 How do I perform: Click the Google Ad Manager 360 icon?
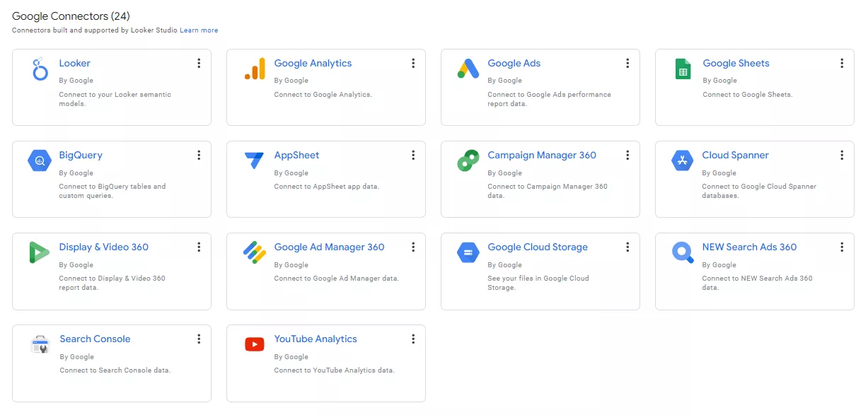point(255,252)
